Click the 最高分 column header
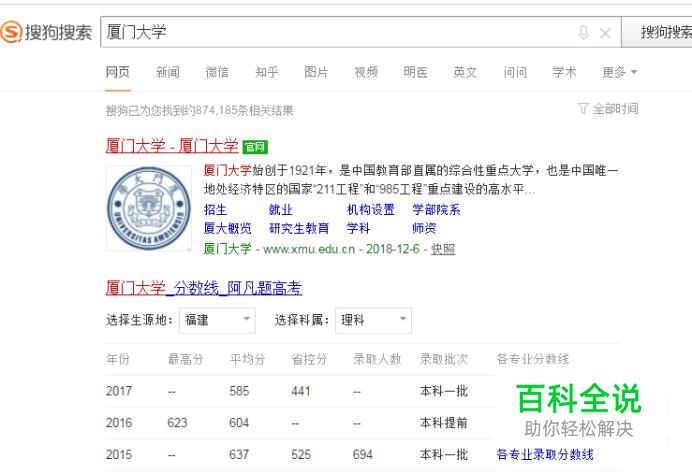 point(185,359)
